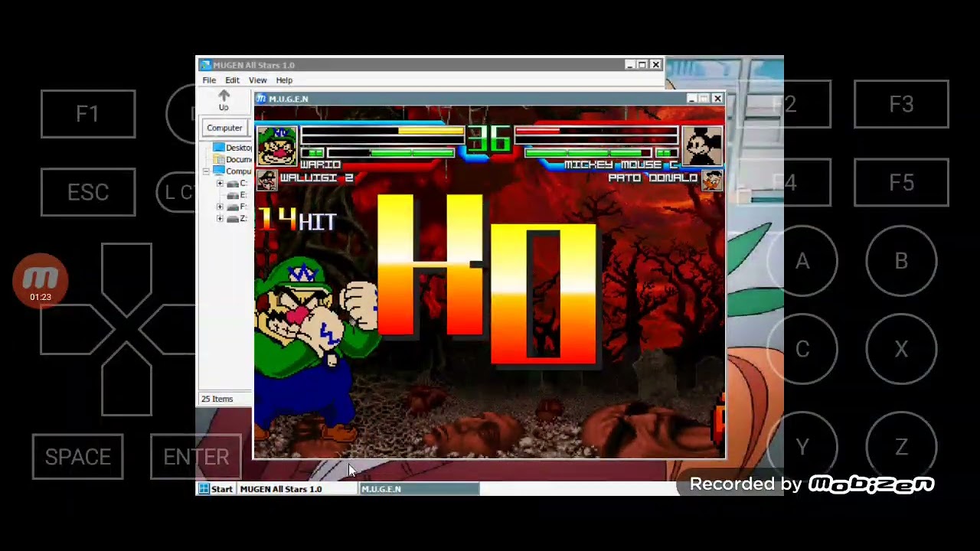Viewport: 980px width, 551px height.
Task: Click the round timer showing 36
Action: (x=489, y=141)
